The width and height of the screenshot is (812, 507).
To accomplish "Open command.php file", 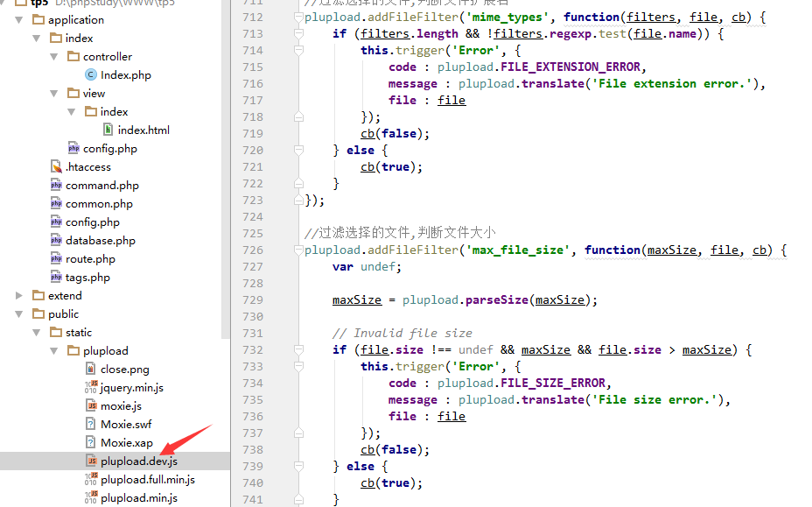I will [x=102, y=186].
